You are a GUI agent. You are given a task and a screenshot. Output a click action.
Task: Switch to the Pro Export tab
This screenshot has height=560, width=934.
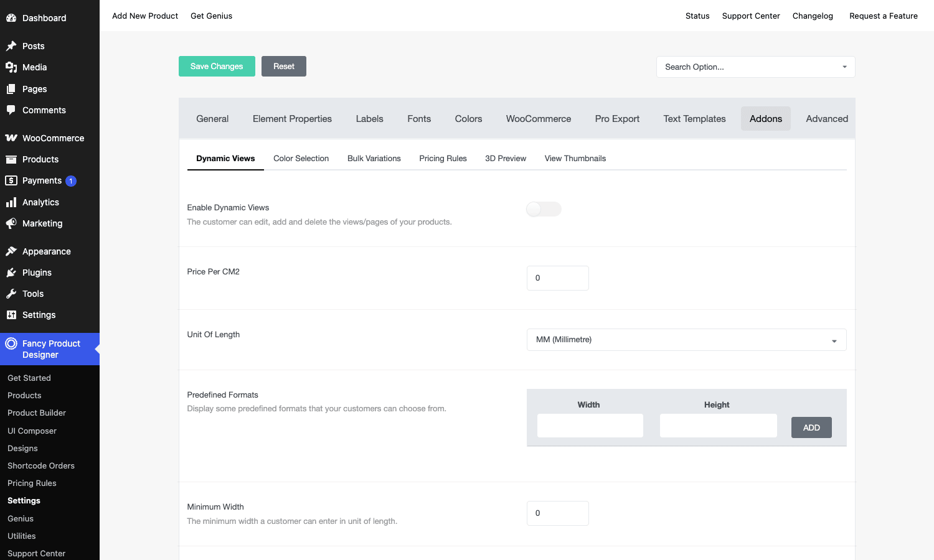click(617, 119)
